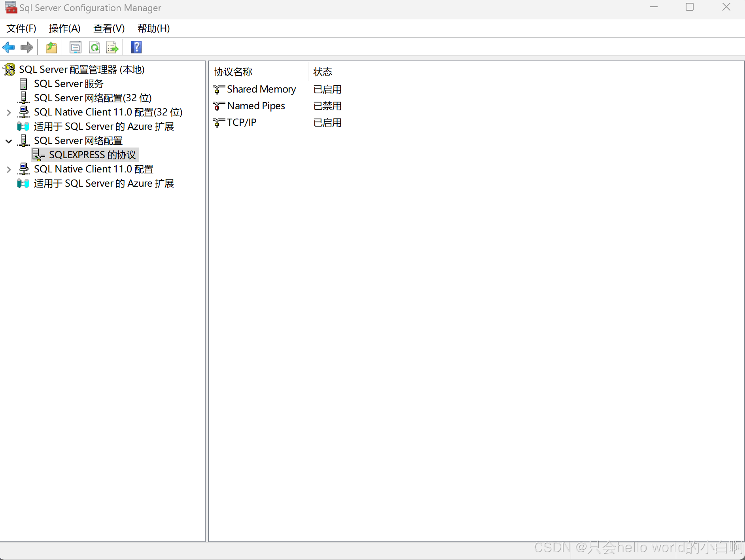The width and height of the screenshot is (745, 560).
Task: Open the 帮助(H) menu
Action: tap(153, 28)
